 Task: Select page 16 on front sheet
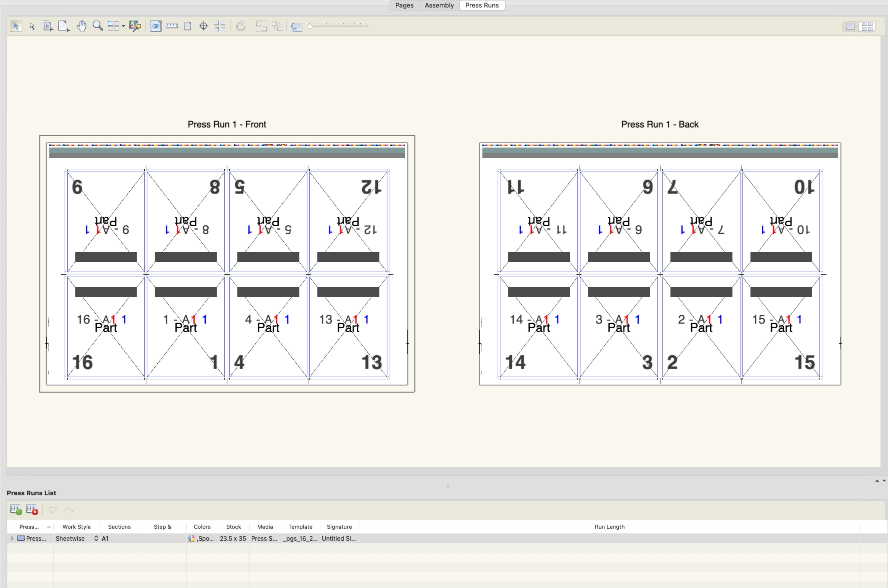[x=106, y=327]
